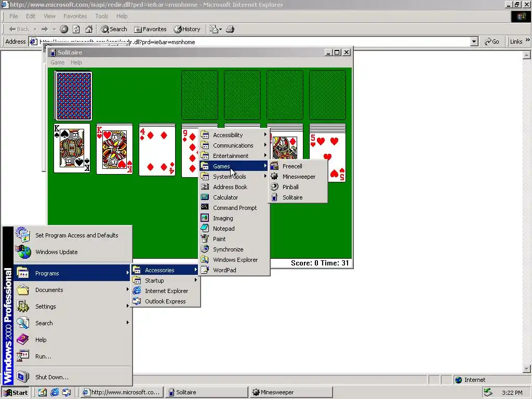Expand the Entertainment submenu

[x=234, y=156]
